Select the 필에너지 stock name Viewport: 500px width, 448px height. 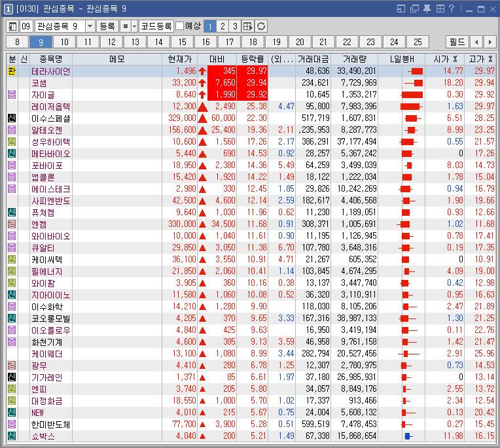46,271
